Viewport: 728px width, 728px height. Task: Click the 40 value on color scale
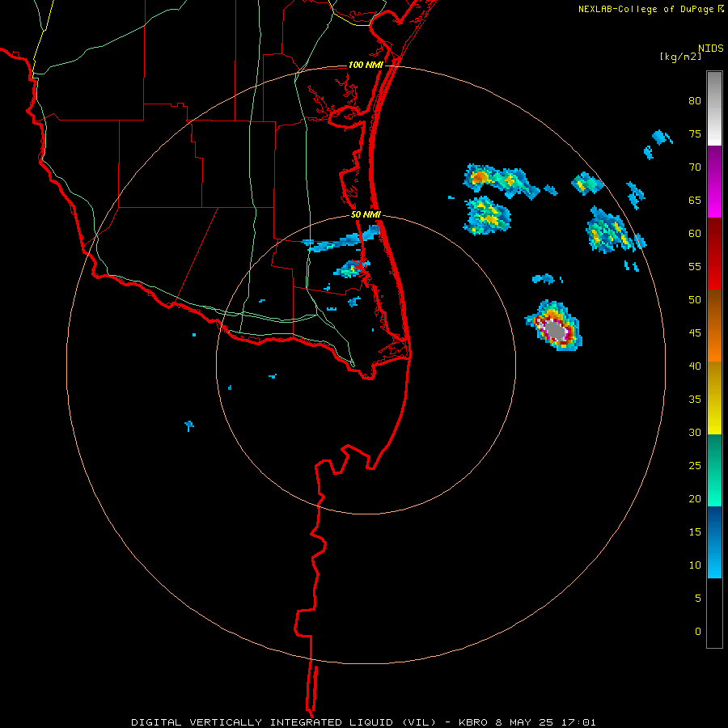tap(695, 366)
